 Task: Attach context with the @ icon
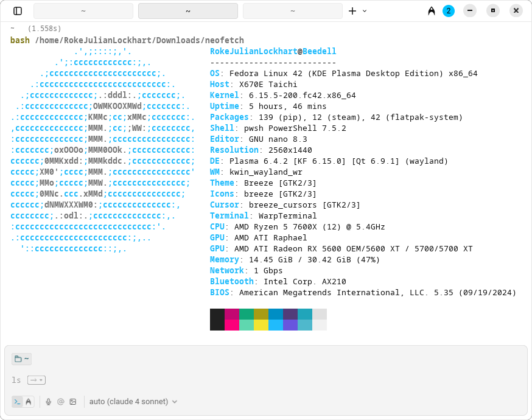click(x=61, y=402)
